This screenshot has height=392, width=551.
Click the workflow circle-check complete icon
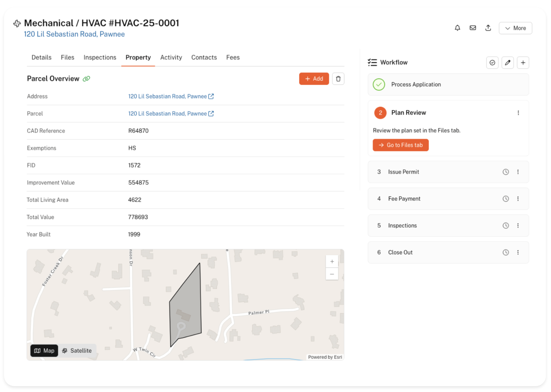tap(492, 63)
